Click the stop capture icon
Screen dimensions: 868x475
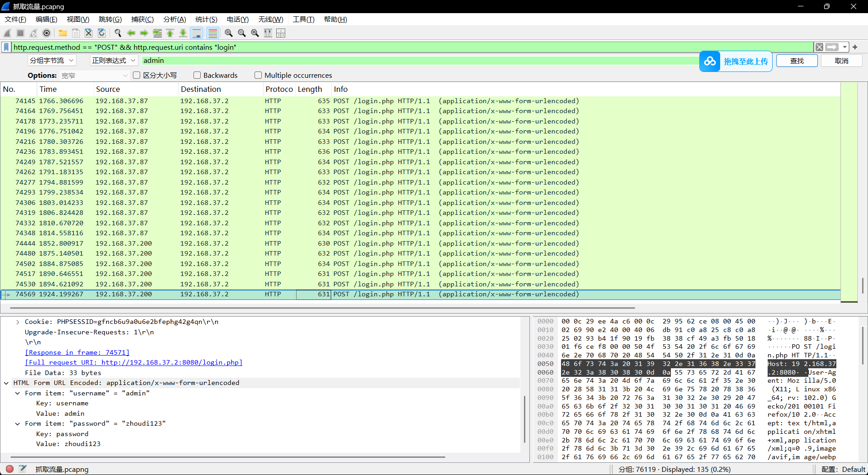pyautogui.click(x=20, y=33)
